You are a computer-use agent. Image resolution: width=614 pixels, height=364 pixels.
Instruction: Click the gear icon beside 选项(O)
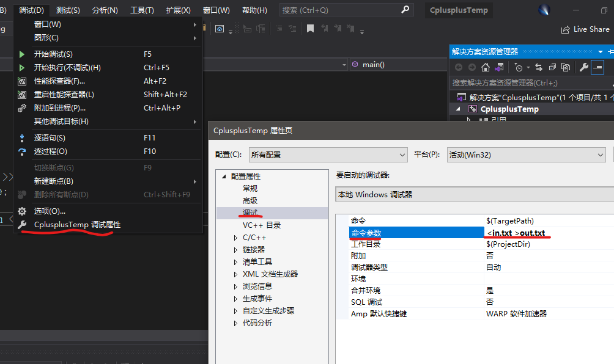click(22, 211)
